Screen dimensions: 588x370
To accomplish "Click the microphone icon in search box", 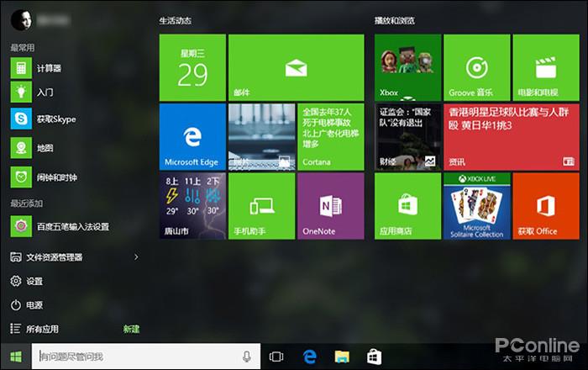I will pos(246,357).
